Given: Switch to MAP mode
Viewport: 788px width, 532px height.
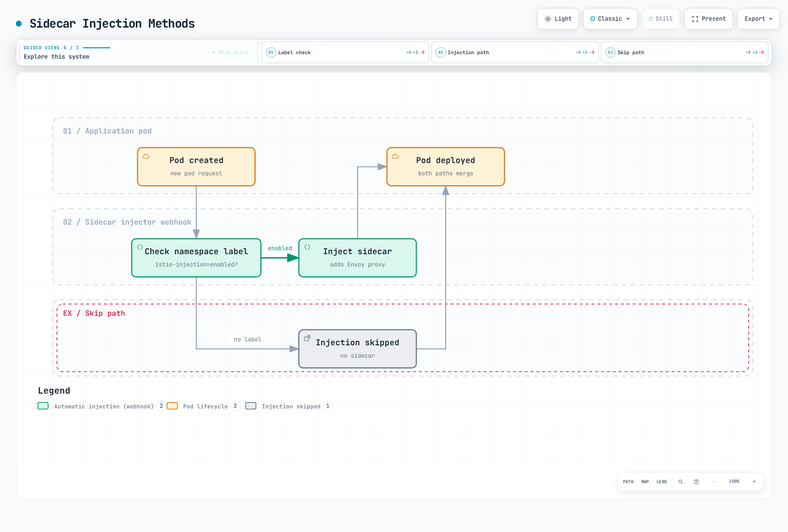Looking at the screenshot, I should [x=645, y=482].
